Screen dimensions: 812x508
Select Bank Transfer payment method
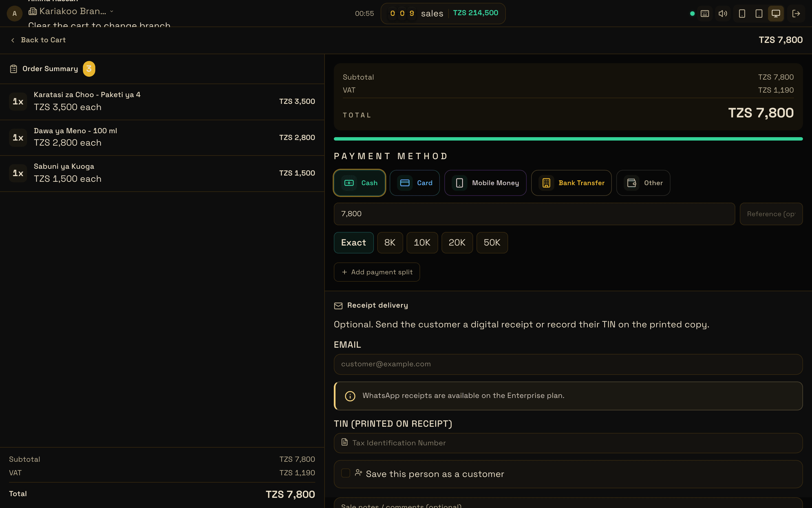571,183
